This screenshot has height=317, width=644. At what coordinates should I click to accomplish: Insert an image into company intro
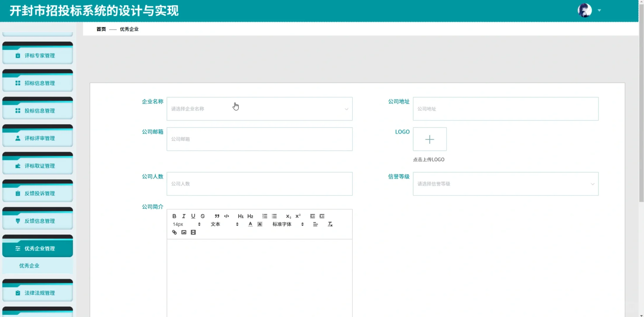[184, 232]
